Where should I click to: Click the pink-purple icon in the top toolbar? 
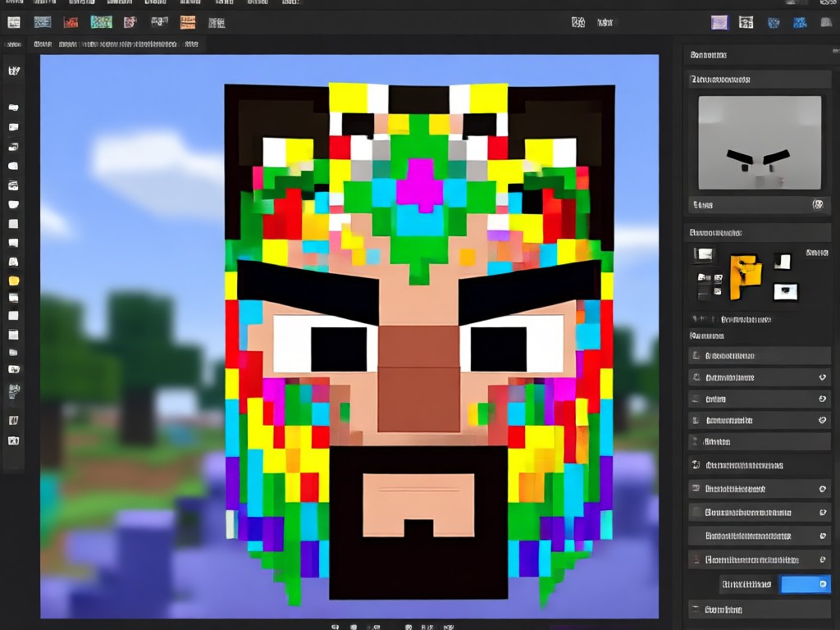click(x=130, y=22)
